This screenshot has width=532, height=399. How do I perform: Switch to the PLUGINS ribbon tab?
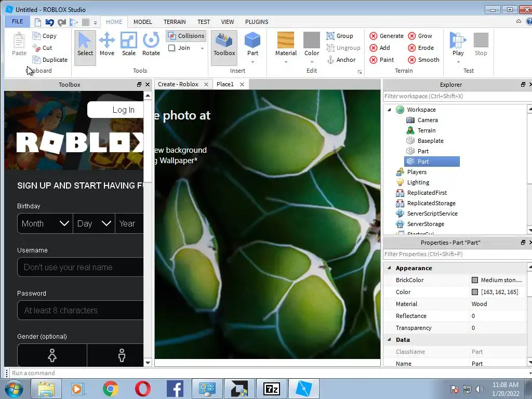point(257,22)
